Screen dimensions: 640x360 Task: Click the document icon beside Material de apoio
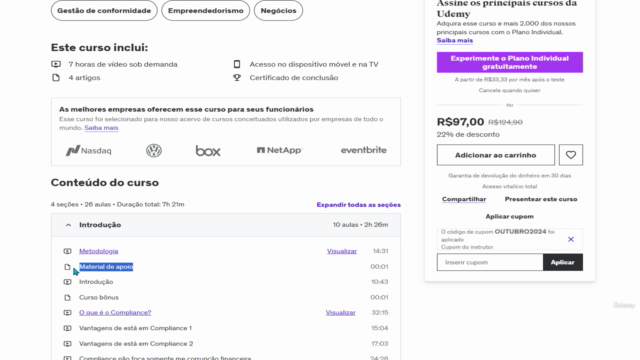pyautogui.click(x=67, y=267)
